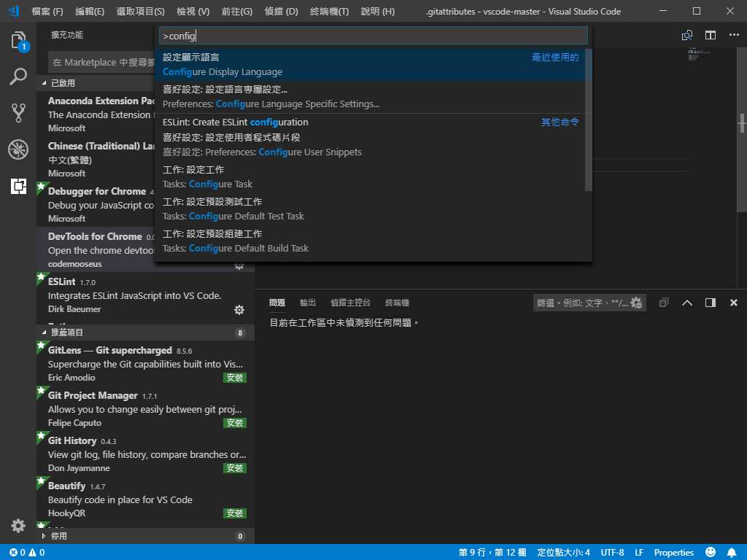747x560 pixels.
Task: Toggle panel position icon in panel header
Action: (710, 303)
